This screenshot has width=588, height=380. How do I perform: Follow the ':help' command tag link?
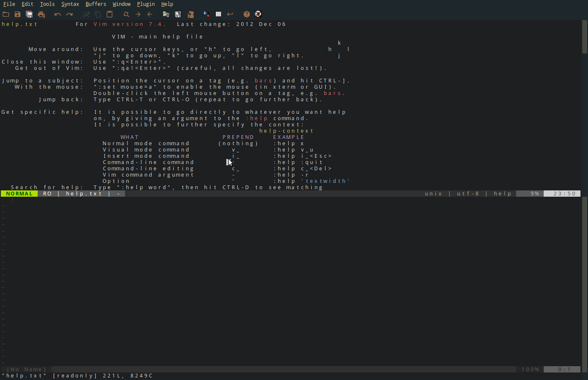257,118
